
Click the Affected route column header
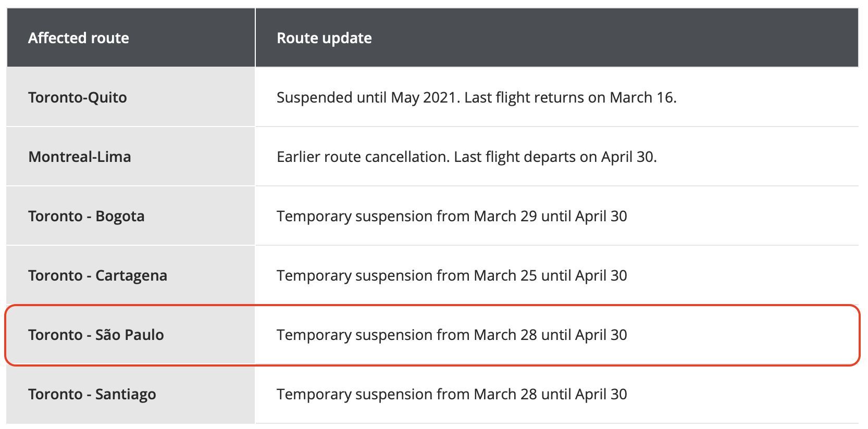[131, 37]
